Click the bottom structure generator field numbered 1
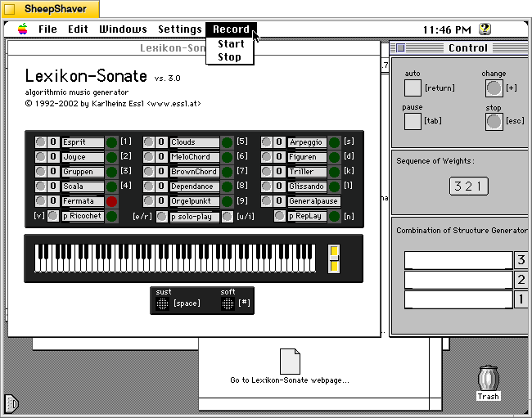 (x=458, y=299)
